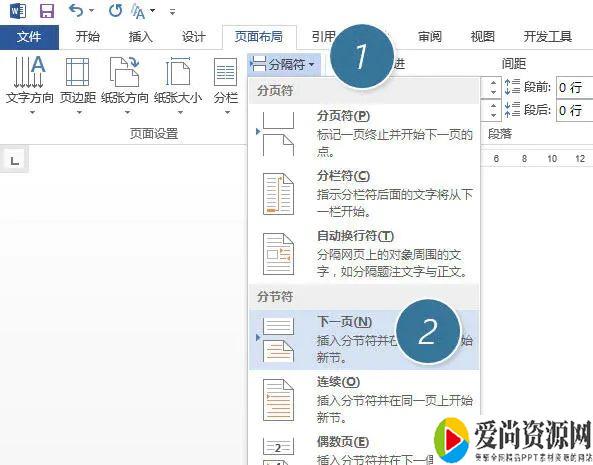Screen dimensions: 593x465
Task: Click the 段前 spacing before field
Action: pyautogui.click(x=574, y=88)
